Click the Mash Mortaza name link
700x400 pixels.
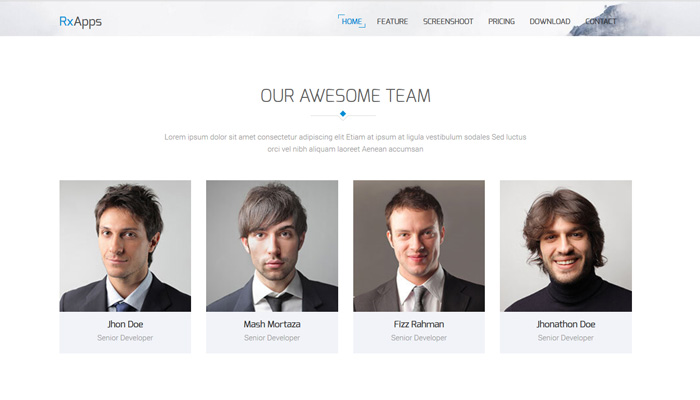pyautogui.click(x=272, y=324)
